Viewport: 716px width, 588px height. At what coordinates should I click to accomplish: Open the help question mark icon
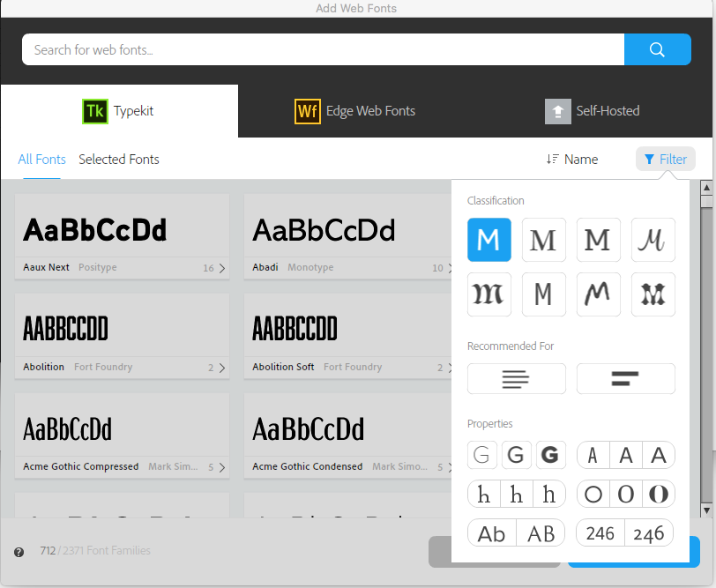coord(19,553)
